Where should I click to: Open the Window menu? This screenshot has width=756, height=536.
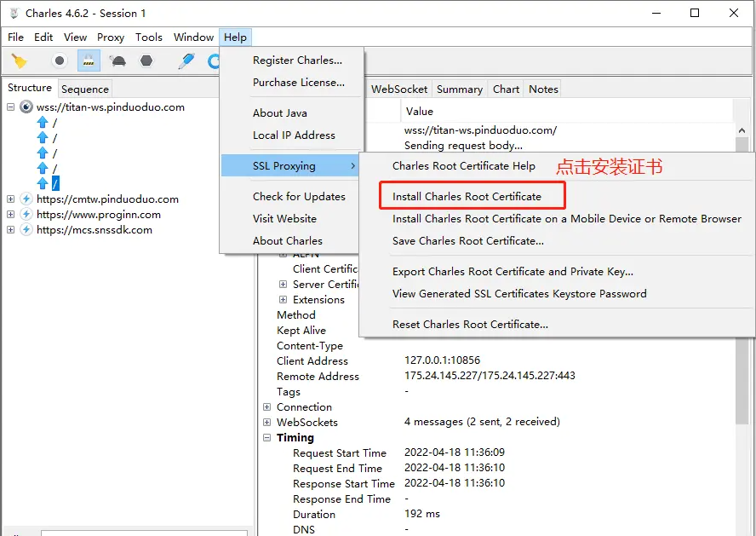click(x=193, y=37)
